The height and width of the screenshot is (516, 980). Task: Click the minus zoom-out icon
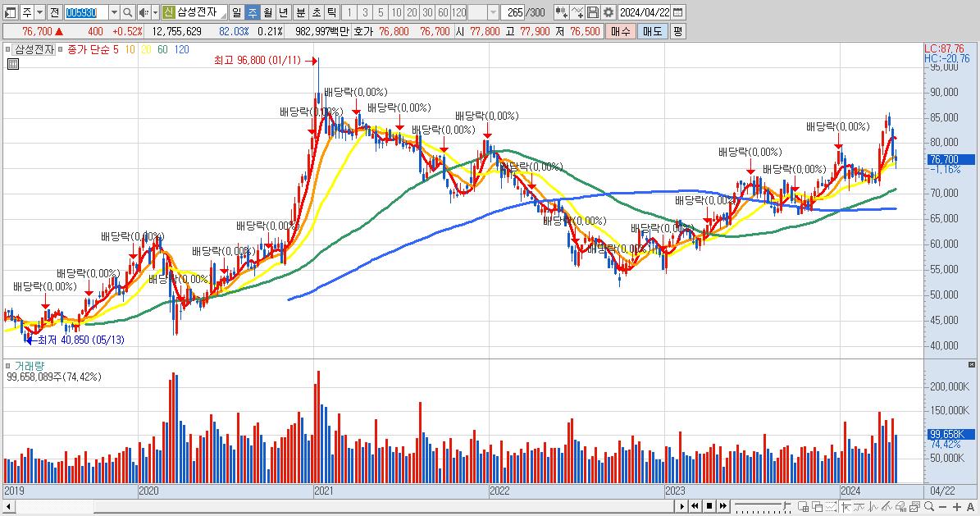point(942,506)
